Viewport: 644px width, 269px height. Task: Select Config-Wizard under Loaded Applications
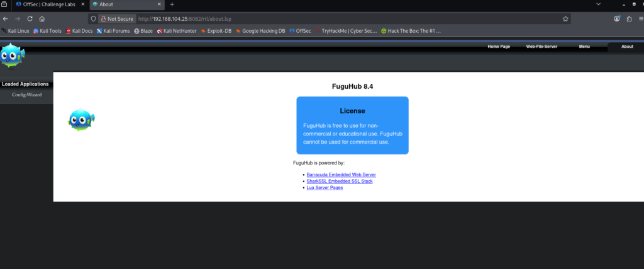tap(25, 94)
